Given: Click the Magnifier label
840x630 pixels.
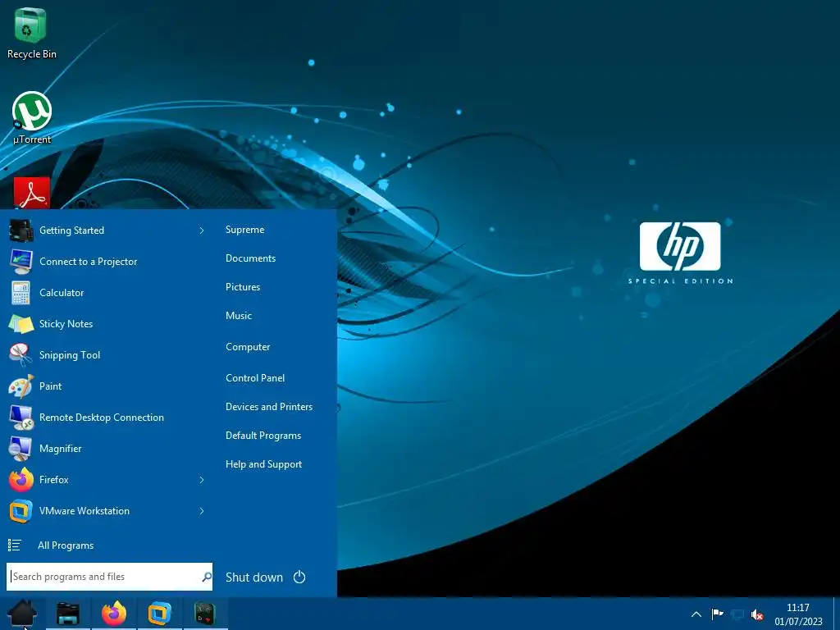Looking at the screenshot, I should pyautogui.click(x=61, y=449).
